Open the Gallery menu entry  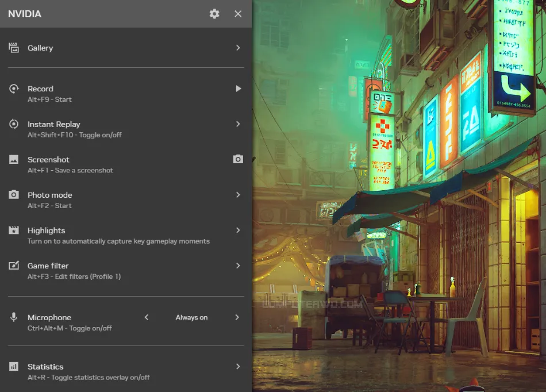click(126, 48)
